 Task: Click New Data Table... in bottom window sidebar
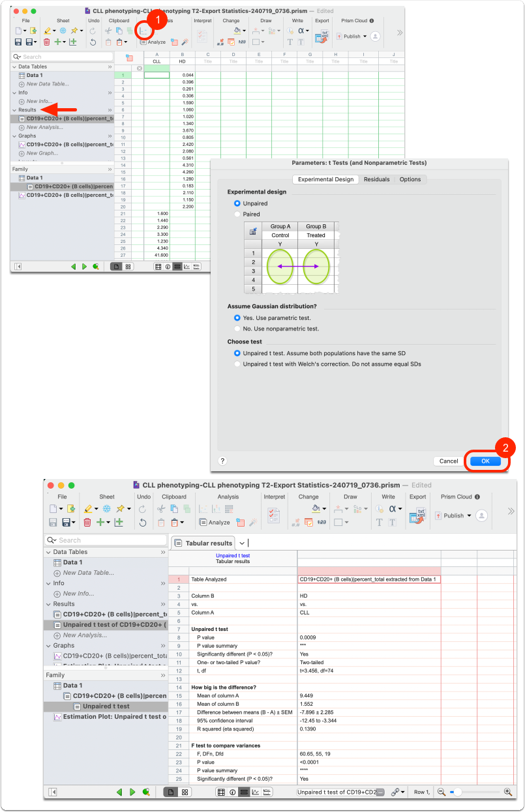83,573
